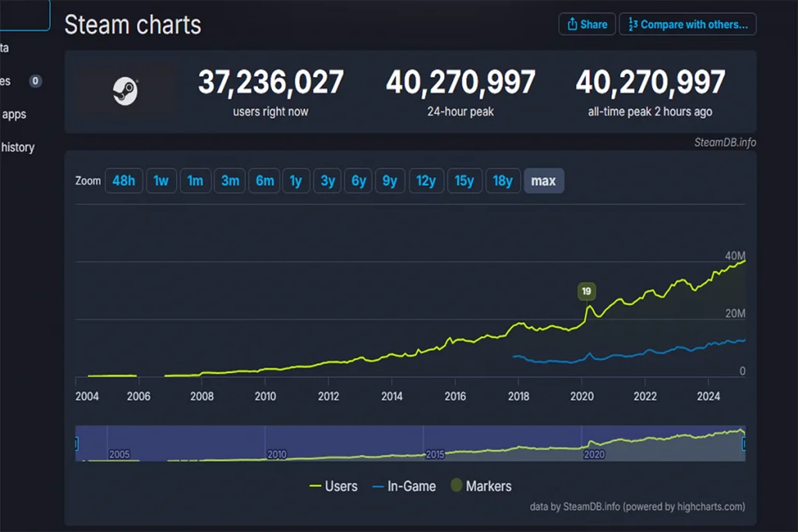
Task: Click the 2024 x-axis label
Action: pyautogui.click(x=708, y=396)
